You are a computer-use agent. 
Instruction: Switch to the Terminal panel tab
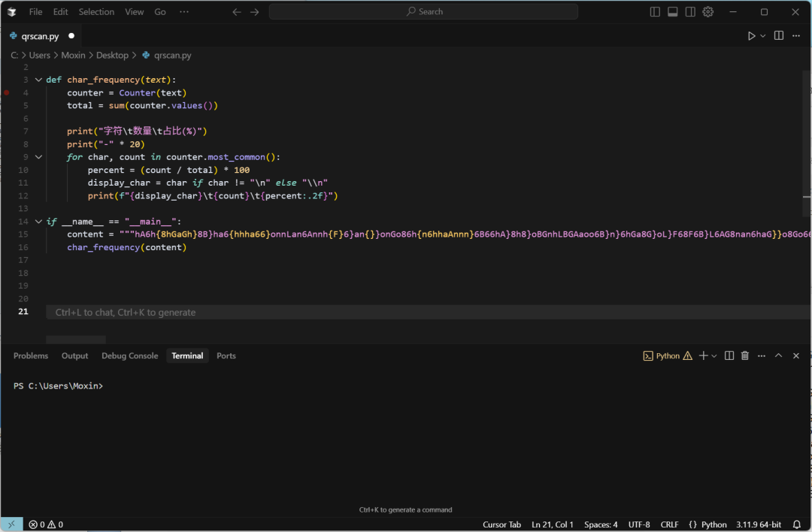187,356
